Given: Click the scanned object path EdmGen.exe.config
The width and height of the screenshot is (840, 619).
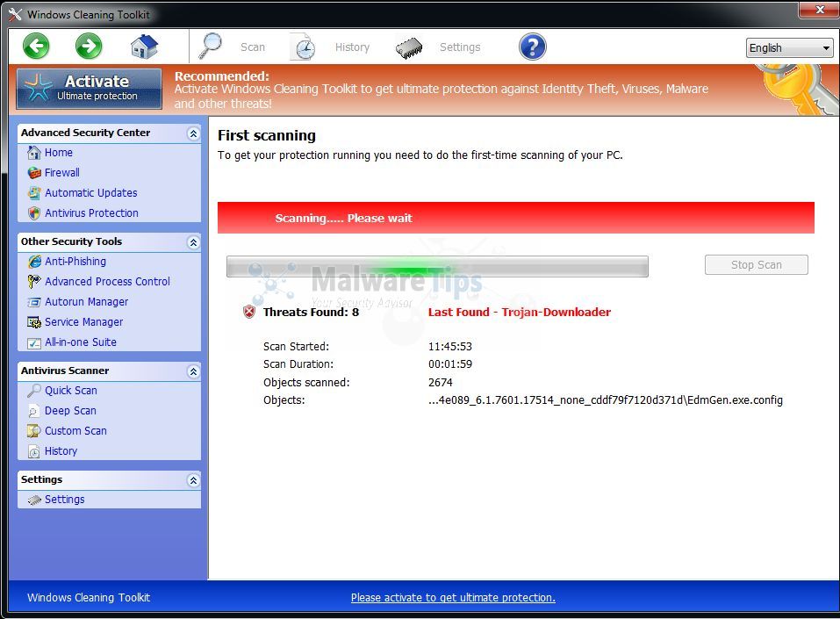Looking at the screenshot, I should [x=606, y=399].
